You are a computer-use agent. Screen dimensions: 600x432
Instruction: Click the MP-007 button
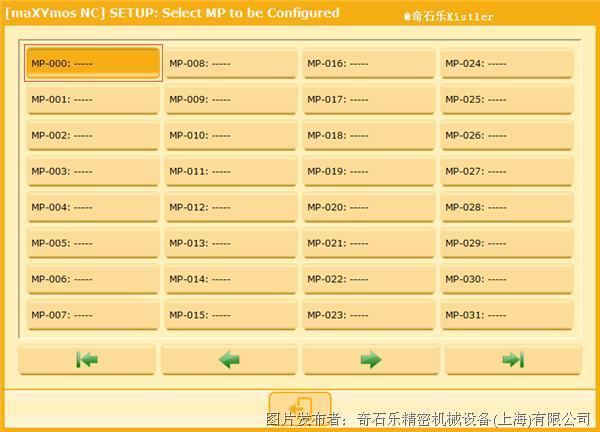(93, 315)
